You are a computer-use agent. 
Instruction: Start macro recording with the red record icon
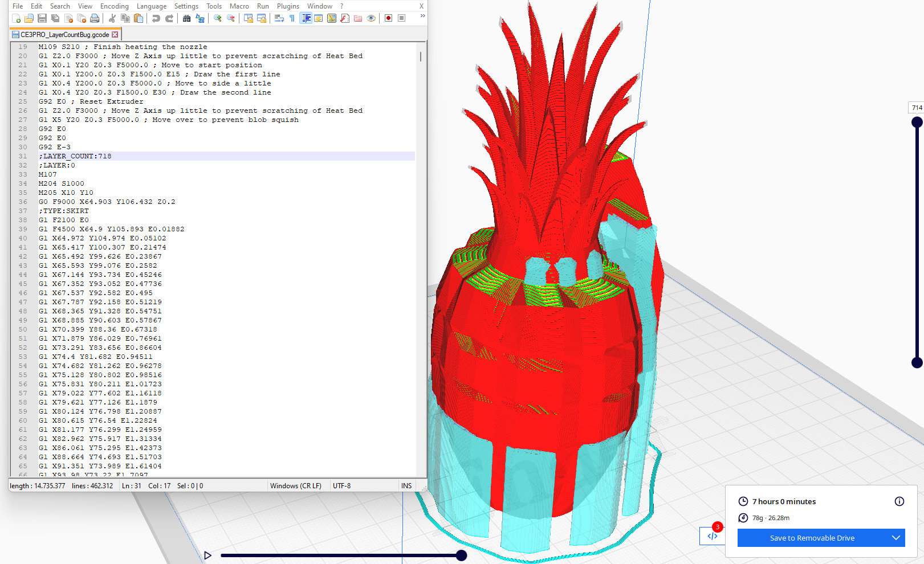tap(388, 18)
